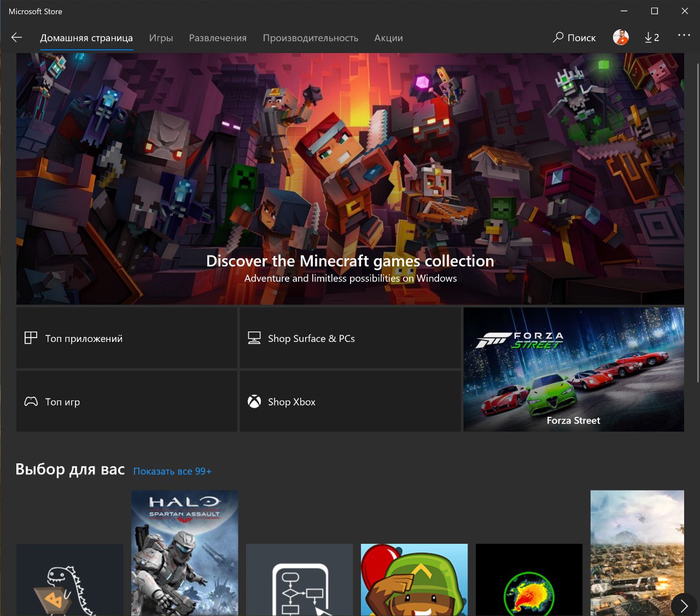
Task: Open the flowchart diagram app card
Action: [300, 580]
